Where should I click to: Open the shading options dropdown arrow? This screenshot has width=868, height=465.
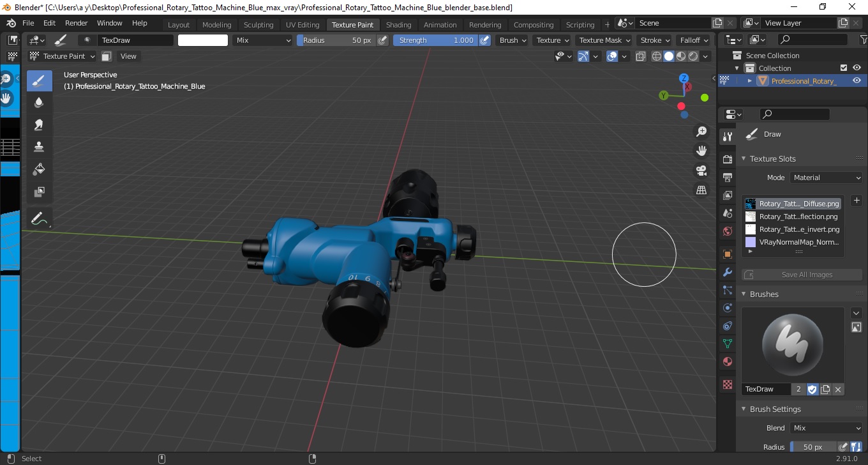[706, 56]
